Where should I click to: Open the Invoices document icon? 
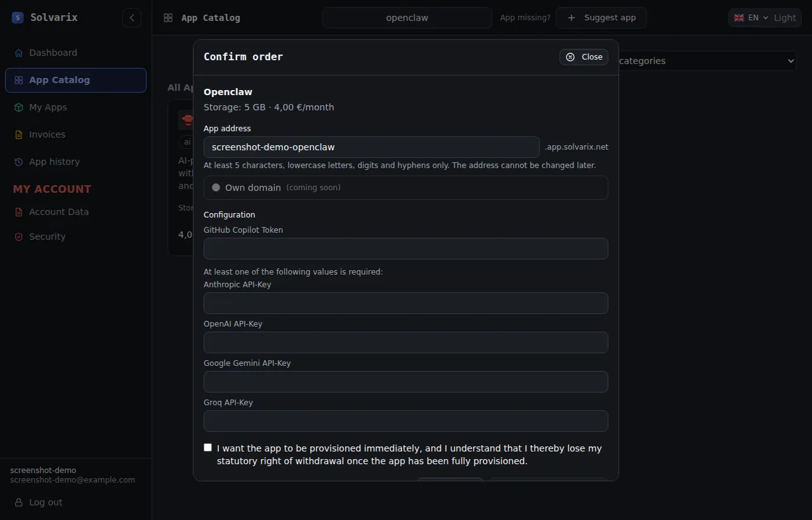[18, 134]
